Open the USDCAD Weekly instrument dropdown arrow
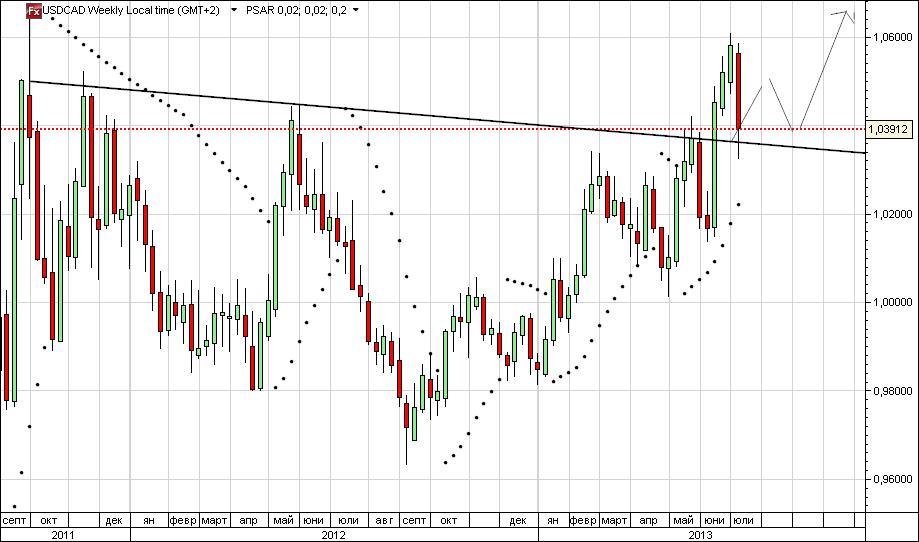 [x=234, y=11]
